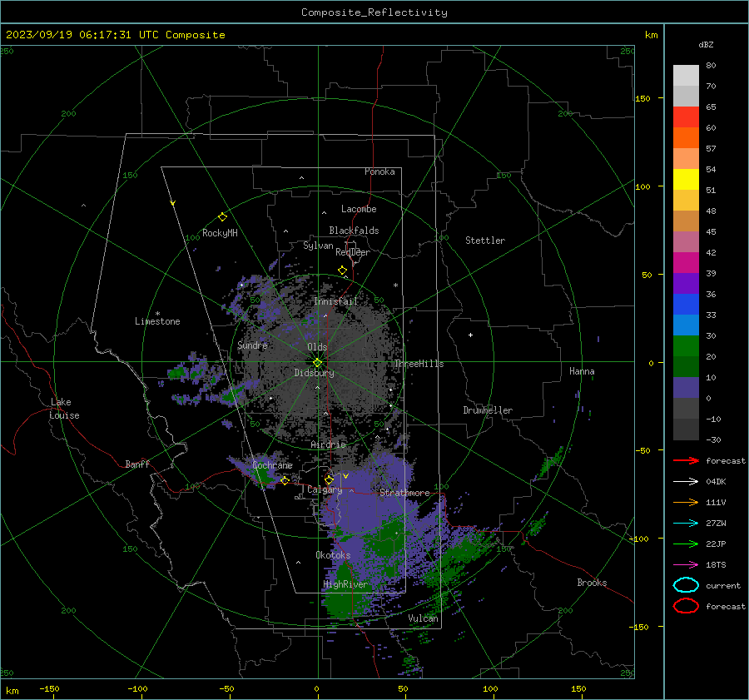Viewport: 749px width, 700px height.
Task: Click the Stettler city label
Action: [485, 241]
